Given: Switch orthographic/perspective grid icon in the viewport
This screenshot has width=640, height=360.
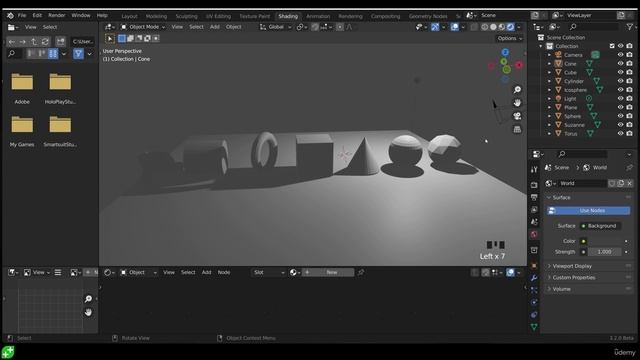Looking at the screenshot, I should click(x=517, y=129).
